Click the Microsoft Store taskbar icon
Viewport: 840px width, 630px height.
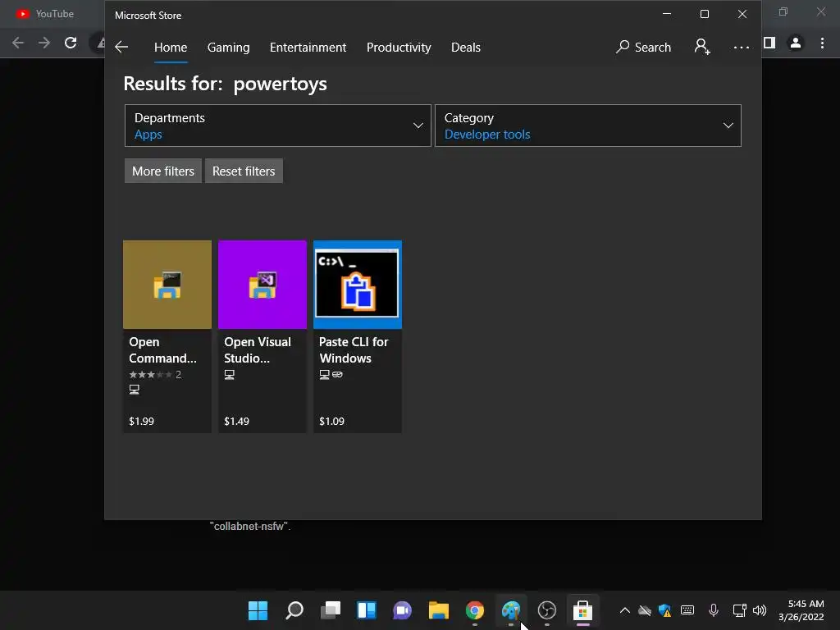pyautogui.click(x=583, y=610)
